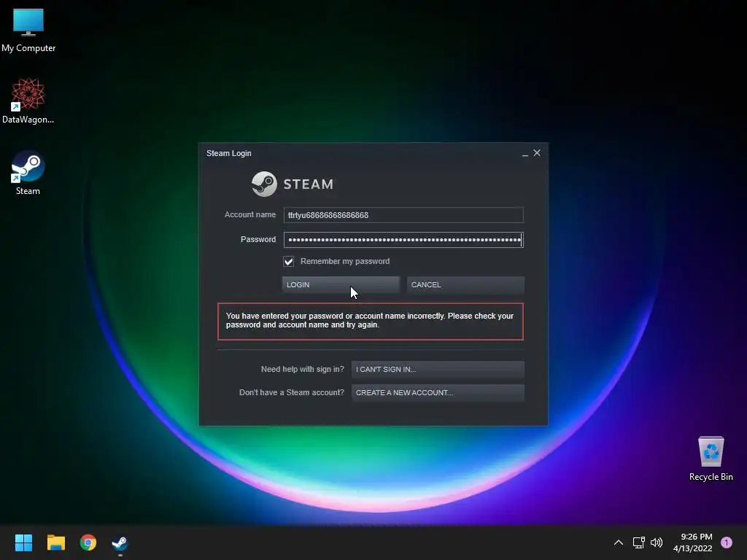Click the 'Don't have a Steam account?' text

click(292, 392)
